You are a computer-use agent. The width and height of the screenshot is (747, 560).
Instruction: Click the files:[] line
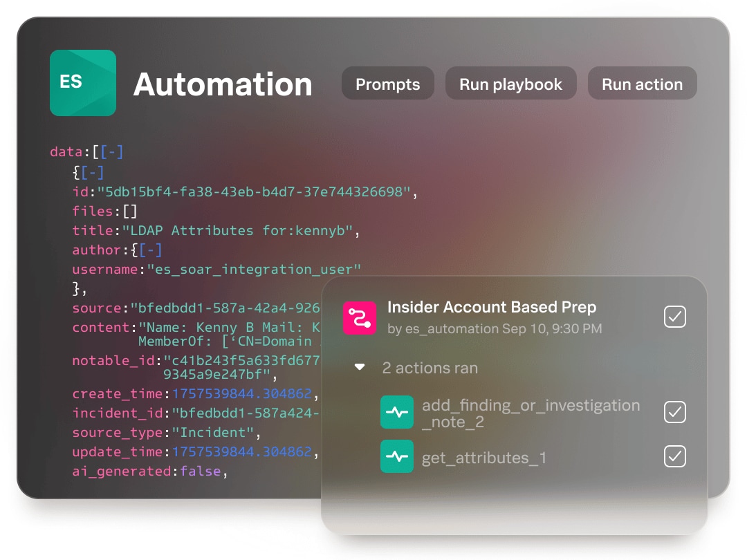point(105,211)
